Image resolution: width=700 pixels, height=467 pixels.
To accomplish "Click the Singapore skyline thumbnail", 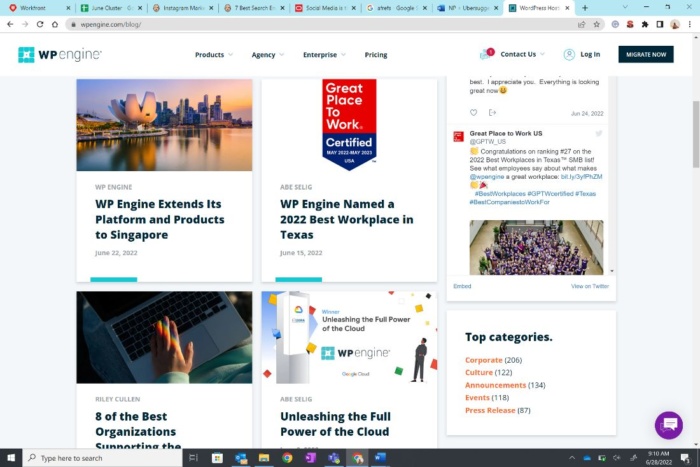I will pyautogui.click(x=164, y=125).
